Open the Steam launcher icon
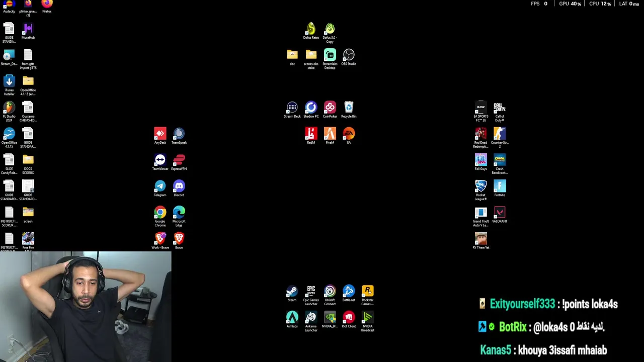 click(x=292, y=294)
